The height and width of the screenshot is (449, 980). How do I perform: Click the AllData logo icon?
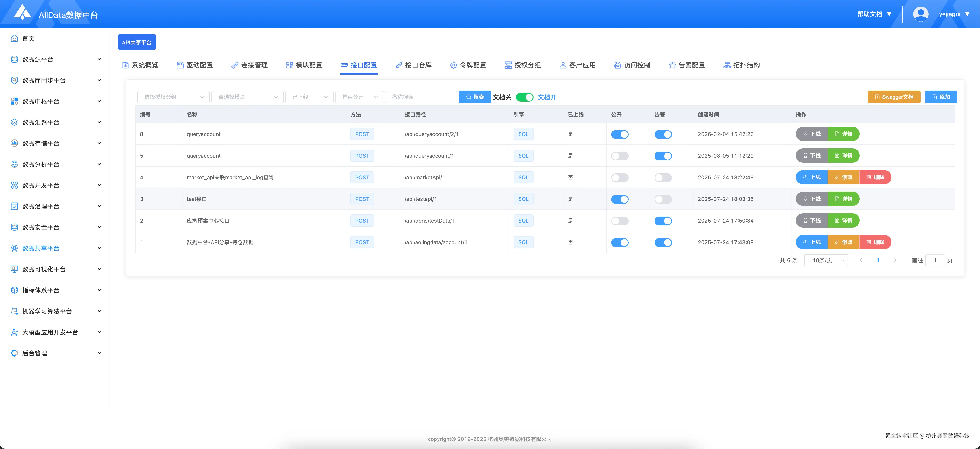(22, 12)
